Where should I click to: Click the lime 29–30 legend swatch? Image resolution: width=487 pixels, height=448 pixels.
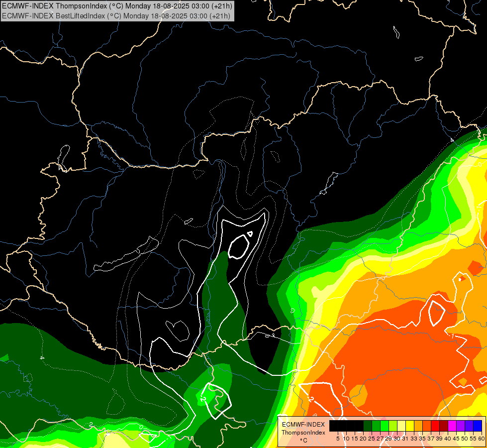393,426
